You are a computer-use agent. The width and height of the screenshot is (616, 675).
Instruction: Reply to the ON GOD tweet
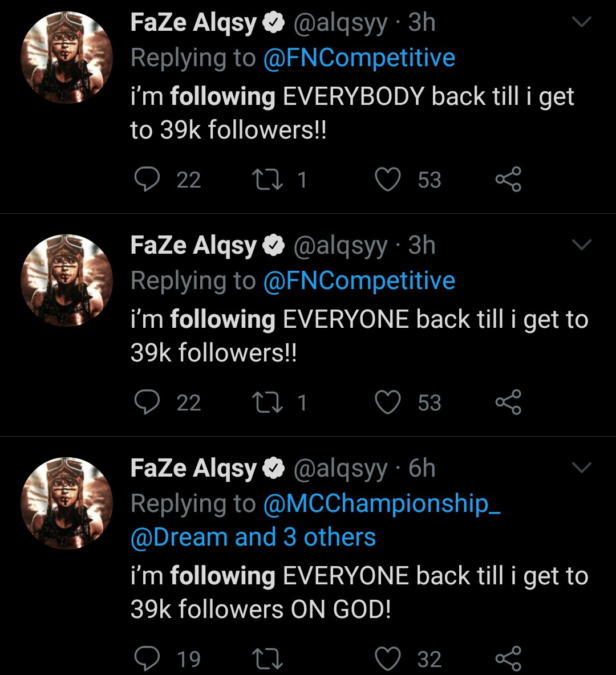click(x=147, y=659)
